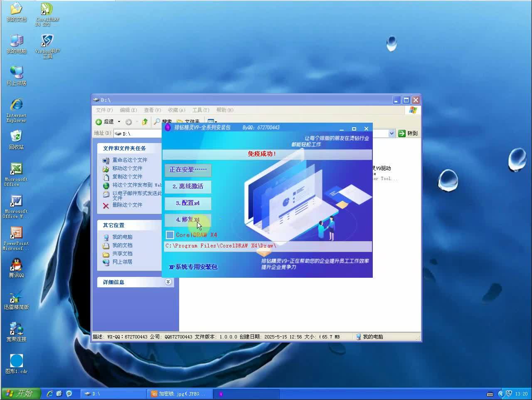This screenshot has height=400, width=532.
Task: Click the 开始 Start button
Action: tap(20, 393)
